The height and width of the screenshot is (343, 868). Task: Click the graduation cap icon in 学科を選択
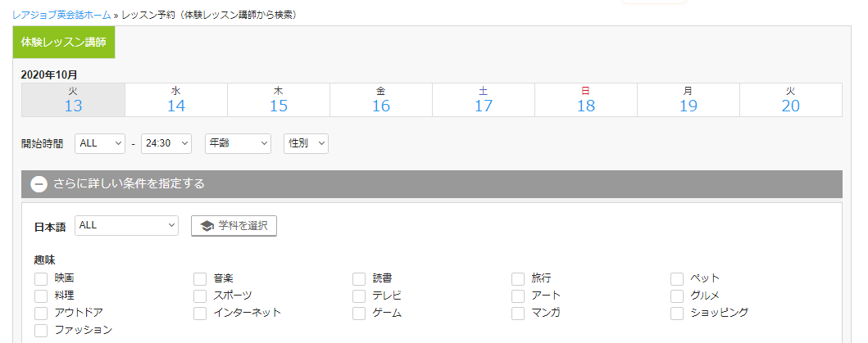click(x=207, y=226)
